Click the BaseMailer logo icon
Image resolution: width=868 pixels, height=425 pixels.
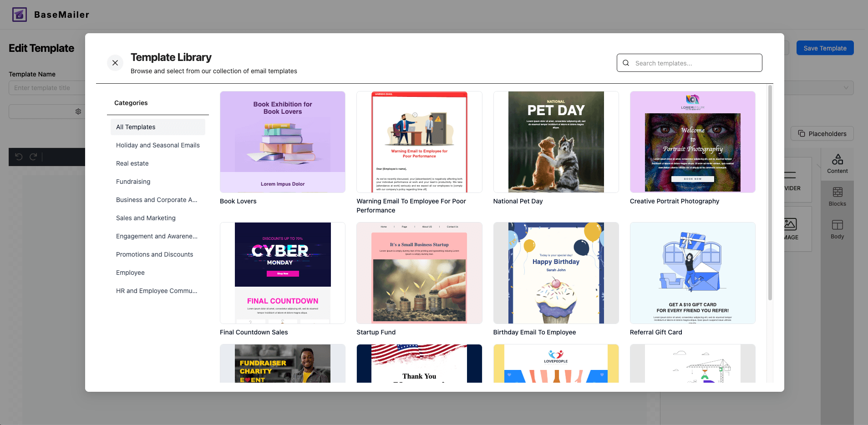click(x=19, y=14)
